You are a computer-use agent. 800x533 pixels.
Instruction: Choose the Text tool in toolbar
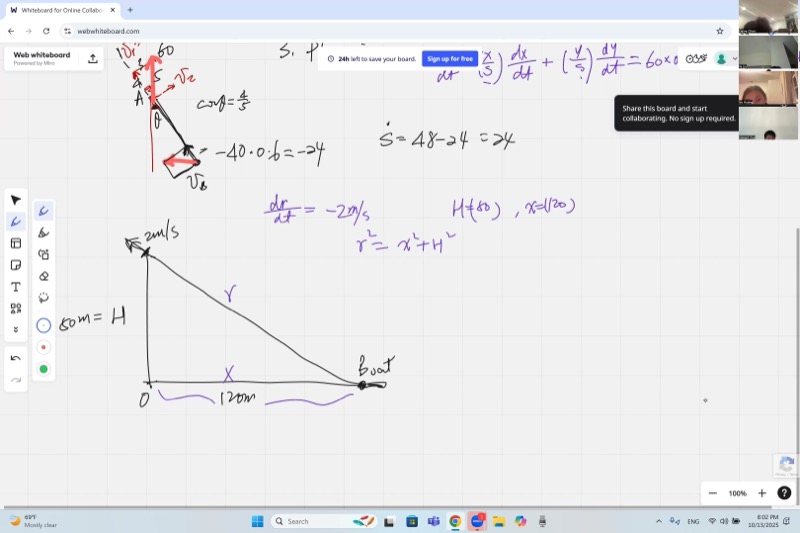[16, 287]
